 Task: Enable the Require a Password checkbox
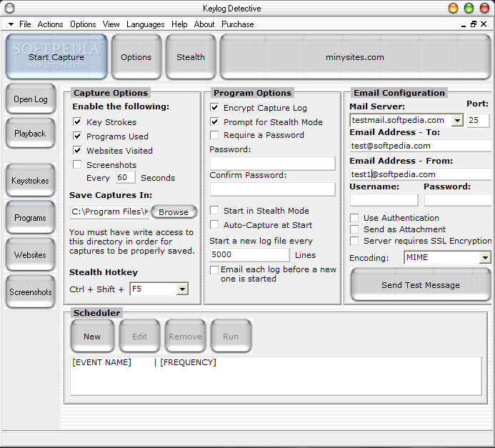pos(214,135)
